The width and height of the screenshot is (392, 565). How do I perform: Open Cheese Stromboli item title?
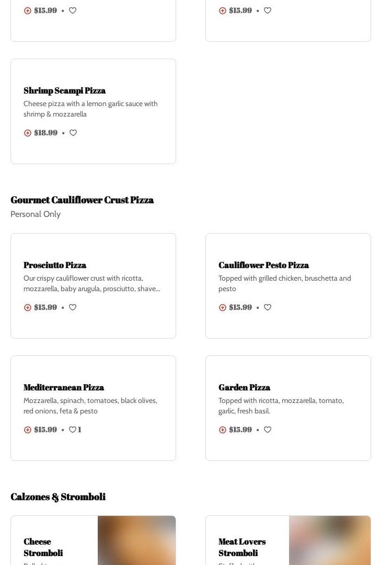click(43, 547)
